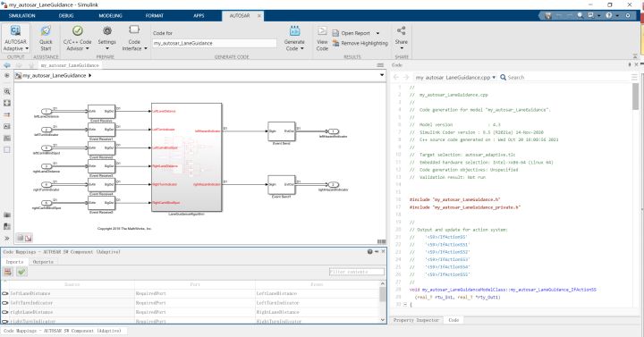The image size is (644, 337).
Task: Validate the AUTOSAR component with checkmark icon
Action: (21, 272)
